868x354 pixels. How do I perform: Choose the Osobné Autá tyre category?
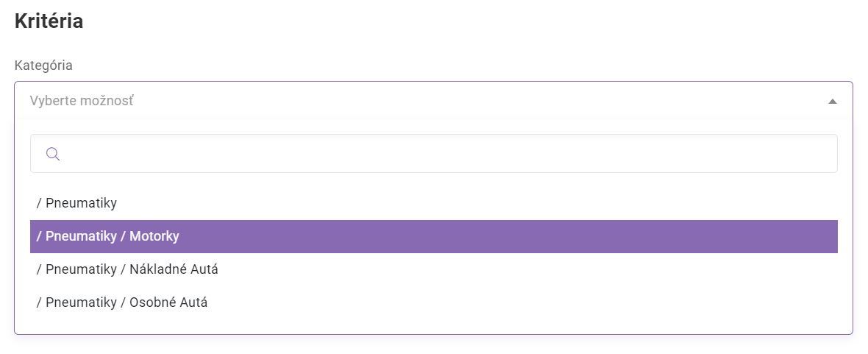pyautogui.click(x=122, y=302)
